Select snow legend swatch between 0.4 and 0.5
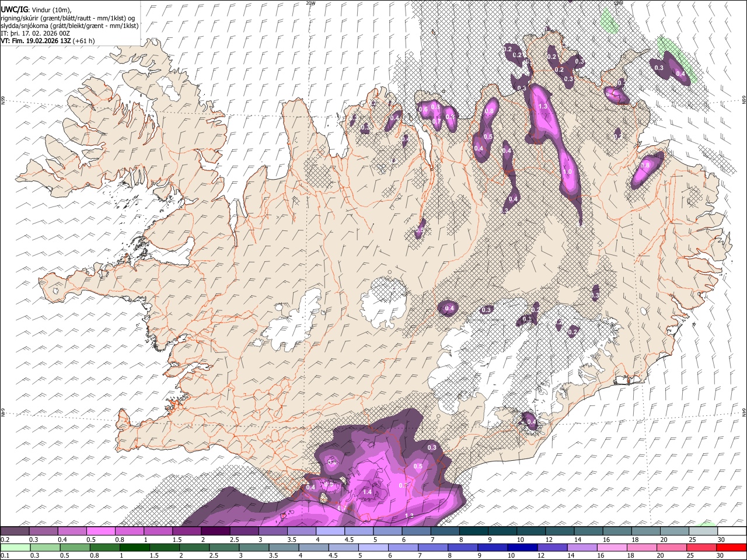 (x=72, y=531)
